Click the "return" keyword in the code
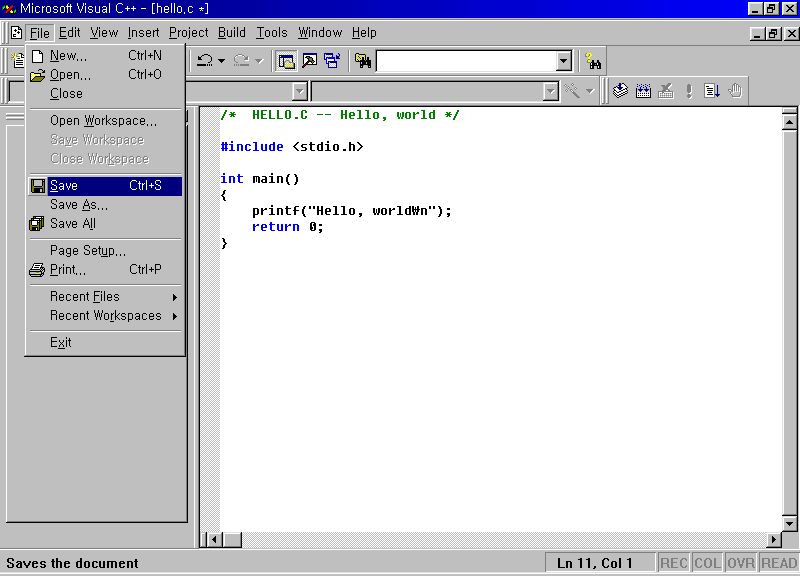Viewport: 800px width, 576px height. (276, 227)
